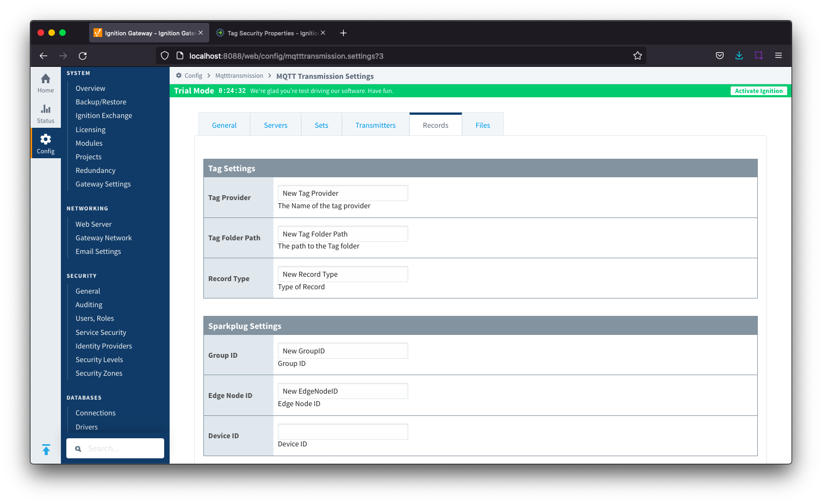This screenshot has width=822, height=504.
Task: Switch to the General tab
Action: pyautogui.click(x=224, y=125)
